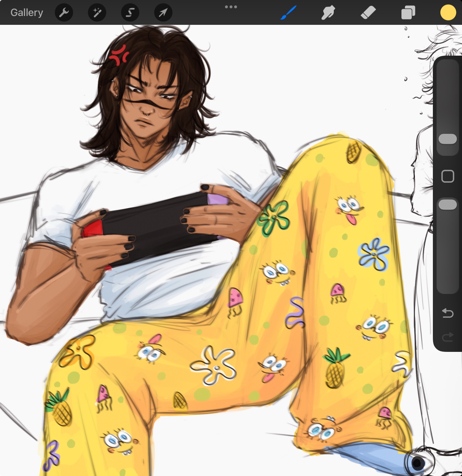Tap the purple controller end on canvas
This screenshot has height=476, width=462.
coord(217,199)
